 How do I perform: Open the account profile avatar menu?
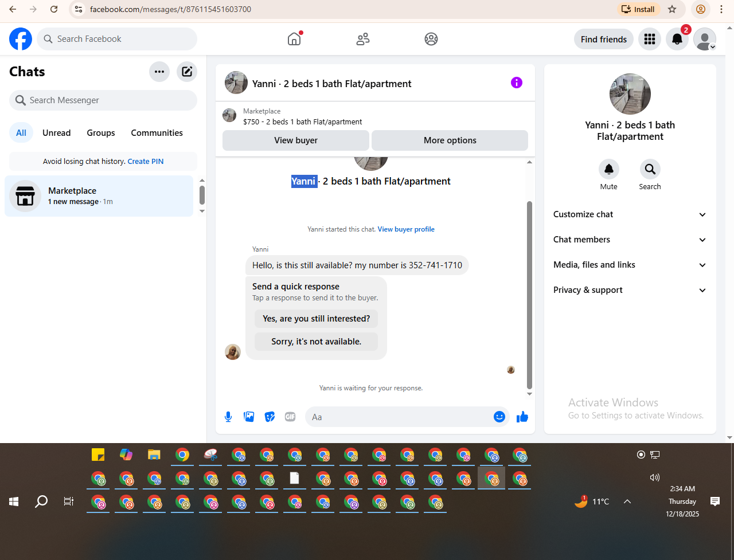(x=705, y=39)
